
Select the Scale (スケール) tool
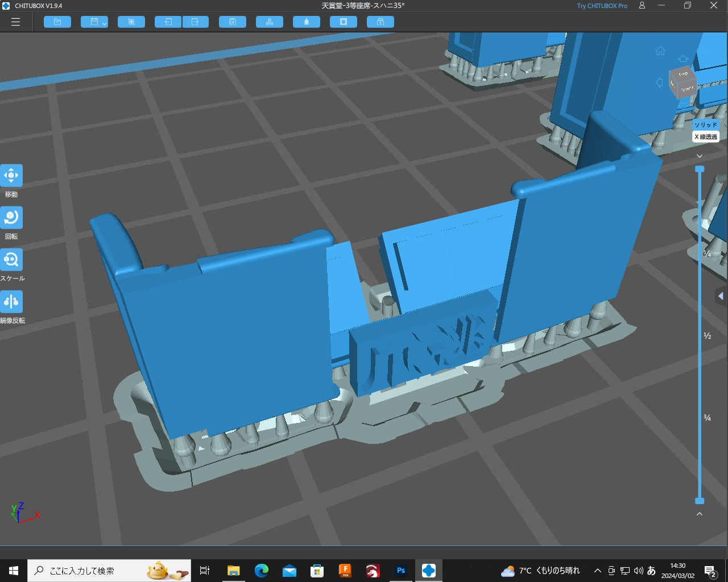[x=11, y=260]
